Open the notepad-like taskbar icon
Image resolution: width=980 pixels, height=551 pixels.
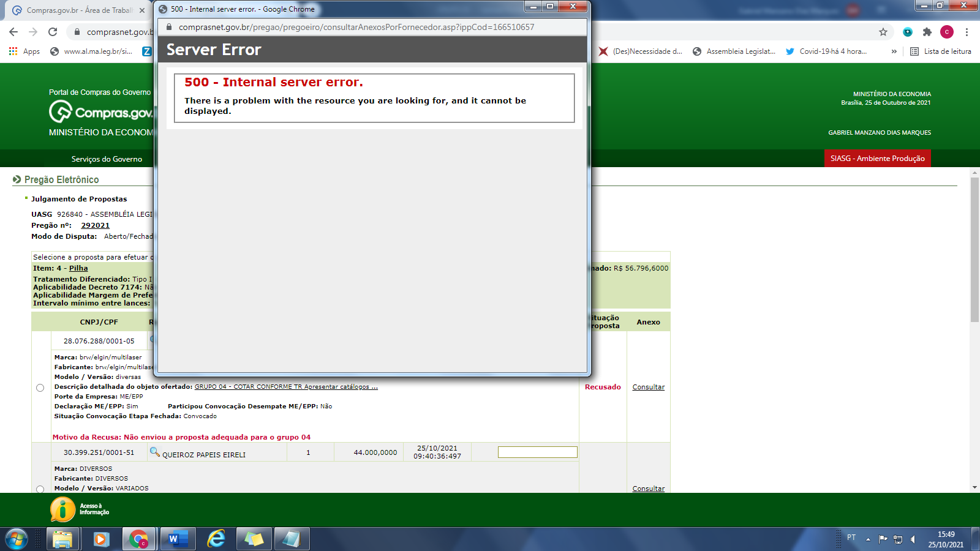tap(292, 539)
